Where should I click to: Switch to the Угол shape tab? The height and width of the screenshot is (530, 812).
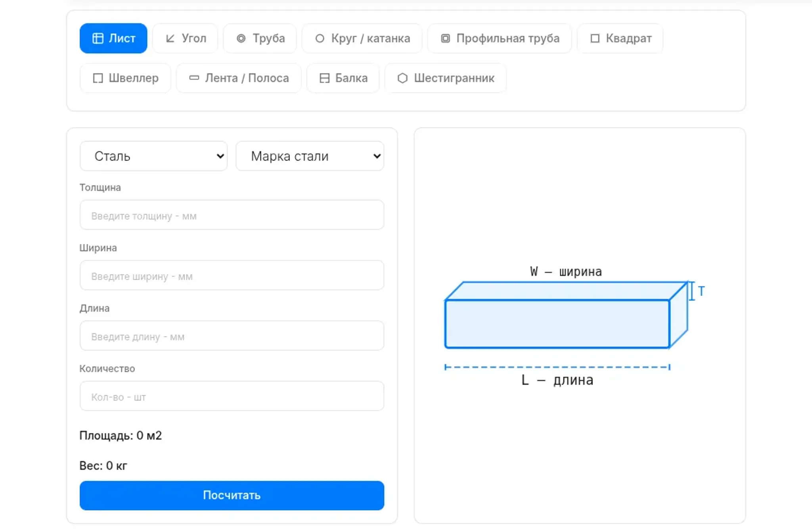click(185, 38)
